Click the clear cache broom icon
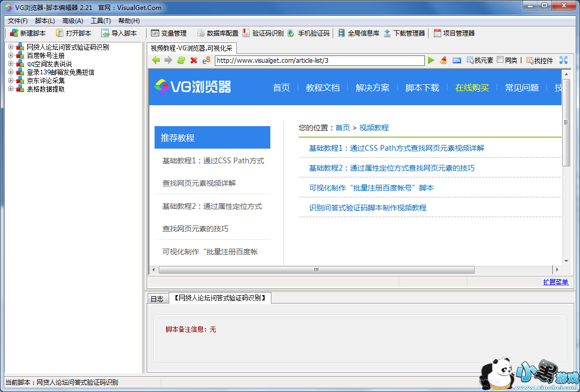 point(443,60)
